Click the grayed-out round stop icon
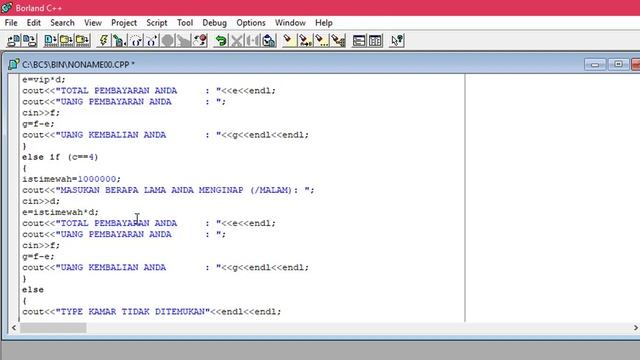Screen dimensions: 640x360 coord(167,40)
